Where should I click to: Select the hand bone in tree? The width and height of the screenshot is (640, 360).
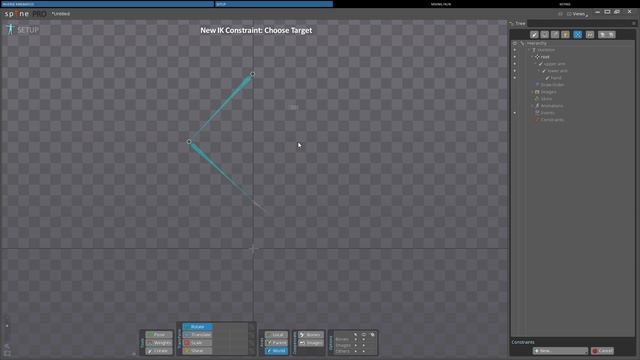(x=556, y=78)
